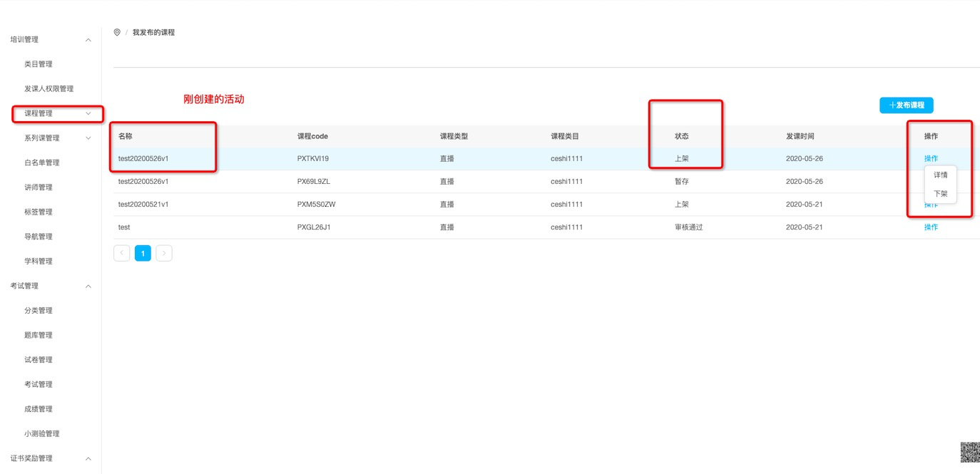980x474 pixels.
Task: Open 发课人权限管理 in the sidebar
Action: click(49, 89)
